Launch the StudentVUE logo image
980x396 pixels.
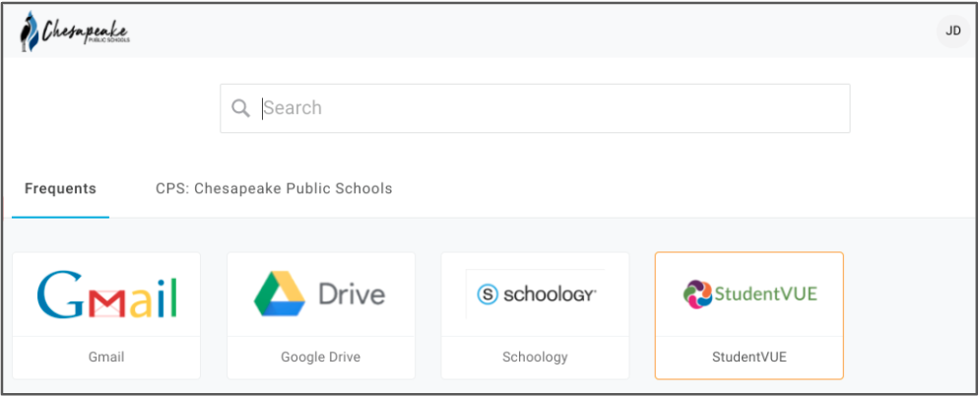point(749,295)
